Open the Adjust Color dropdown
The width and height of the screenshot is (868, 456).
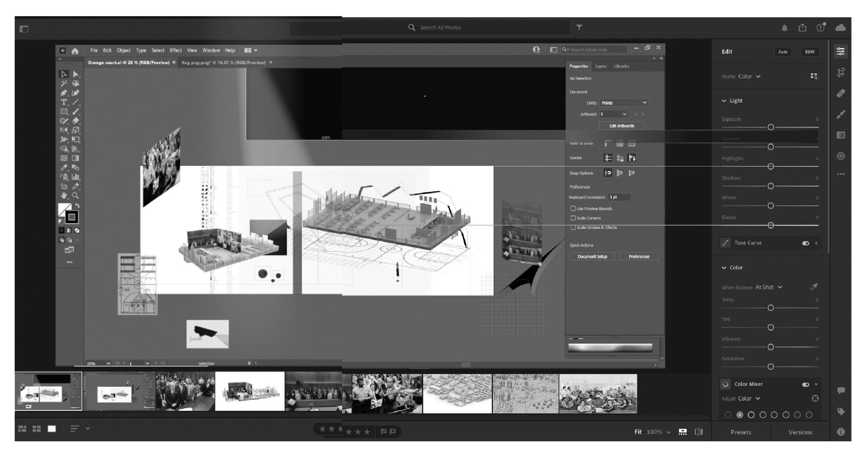coord(749,398)
